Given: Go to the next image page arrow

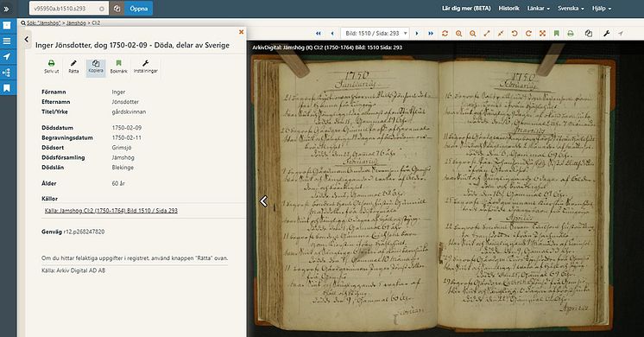Looking at the screenshot, I should (x=417, y=34).
